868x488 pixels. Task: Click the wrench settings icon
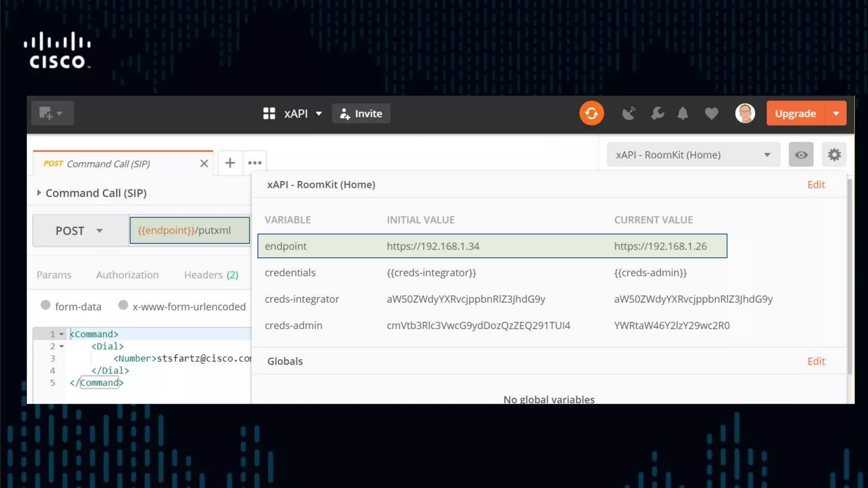pos(657,114)
